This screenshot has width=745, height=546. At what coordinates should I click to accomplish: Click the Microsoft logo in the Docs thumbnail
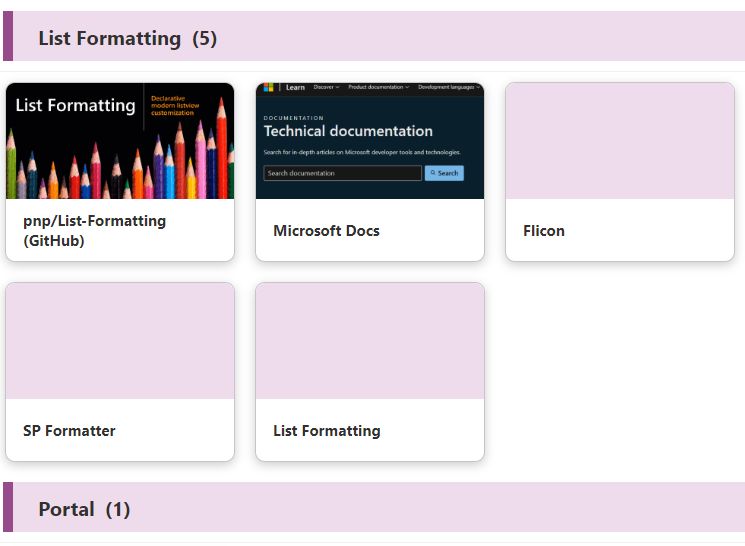pyautogui.click(x=268, y=87)
